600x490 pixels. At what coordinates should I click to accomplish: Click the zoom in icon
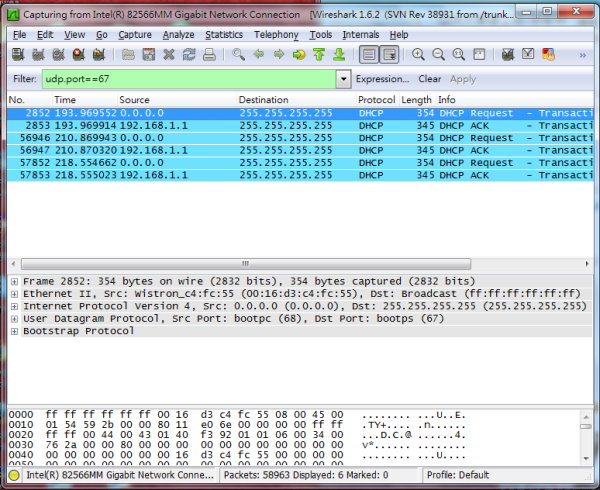(417, 55)
